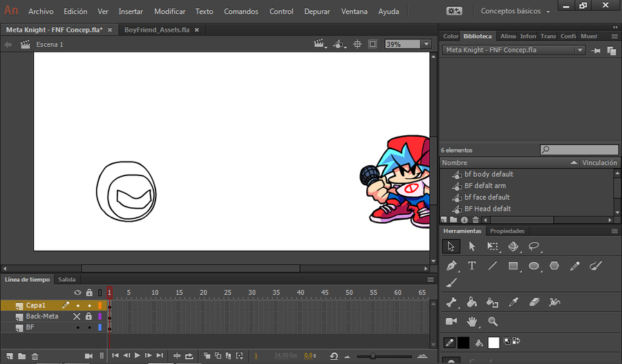Open the Modificar menu
The image size is (622, 364).
point(170,12)
